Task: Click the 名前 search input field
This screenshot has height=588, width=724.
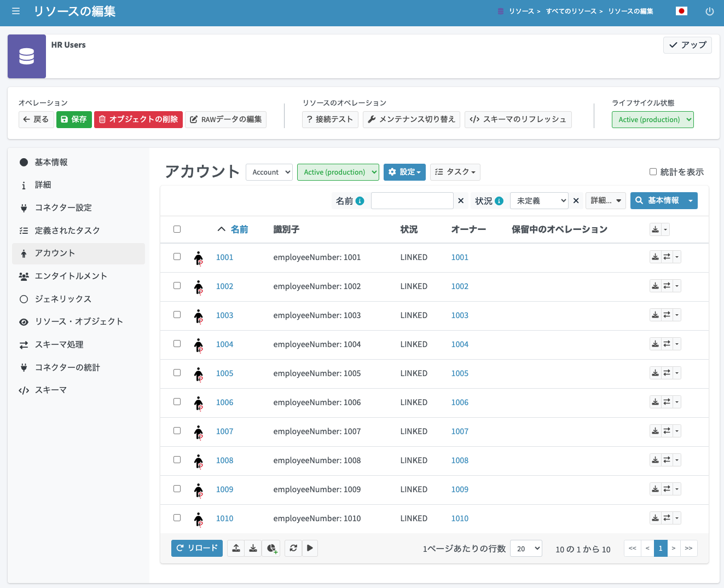Action: [x=412, y=201]
